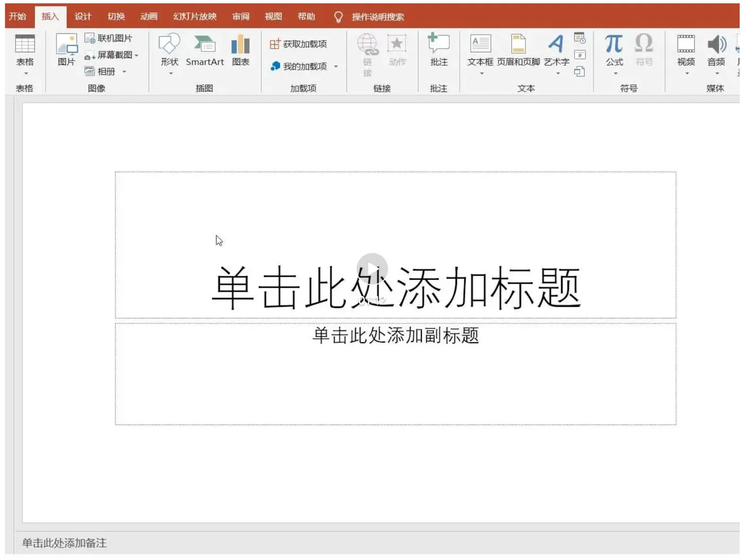Image resolution: width=743 pixels, height=560 pixels.
Task: Insert a picture with the 图片 icon
Action: coord(67,44)
